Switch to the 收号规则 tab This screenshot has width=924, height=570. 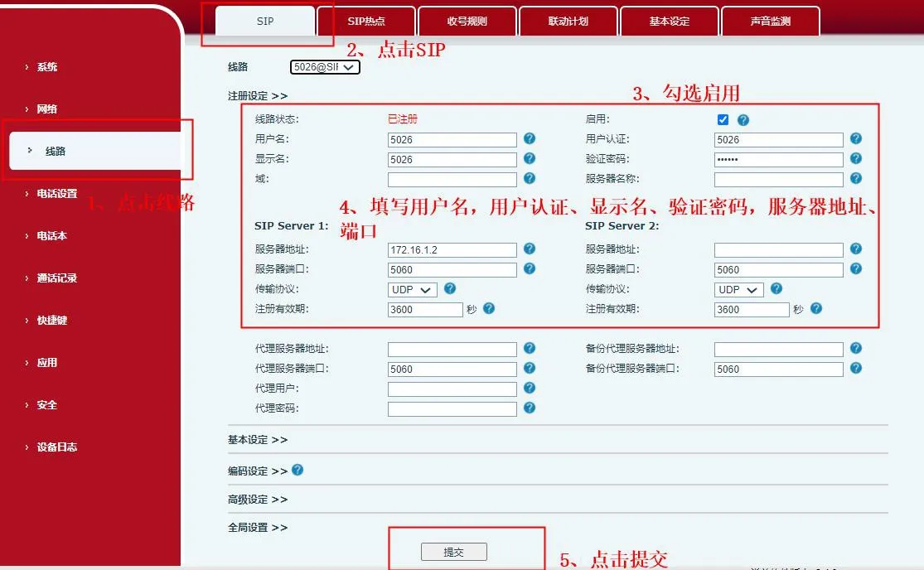point(467,20)
